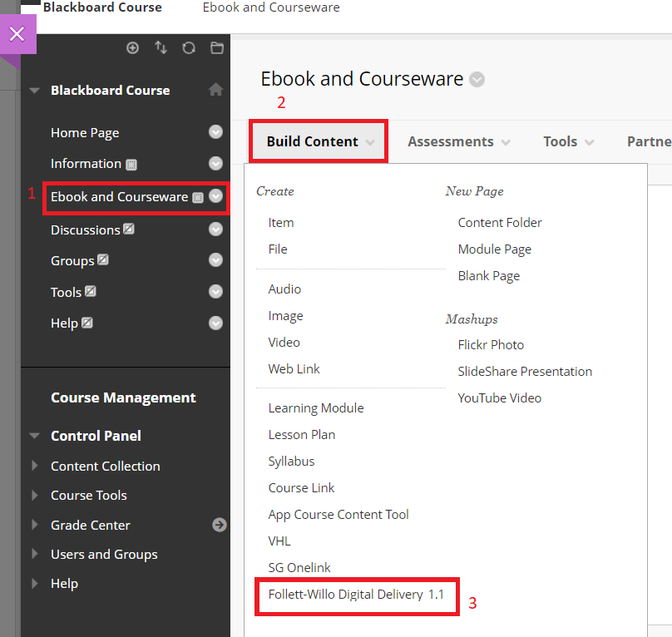Viewport: 672px width, 637px height.
Task: Open Groups options chevron
Action: (215, 260)
